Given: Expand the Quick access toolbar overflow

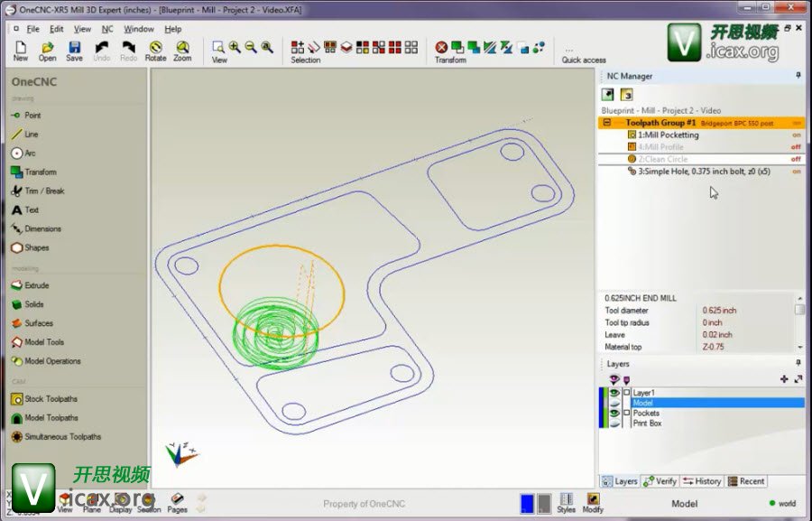Looking at the screenshot, I should coord(568,51).
